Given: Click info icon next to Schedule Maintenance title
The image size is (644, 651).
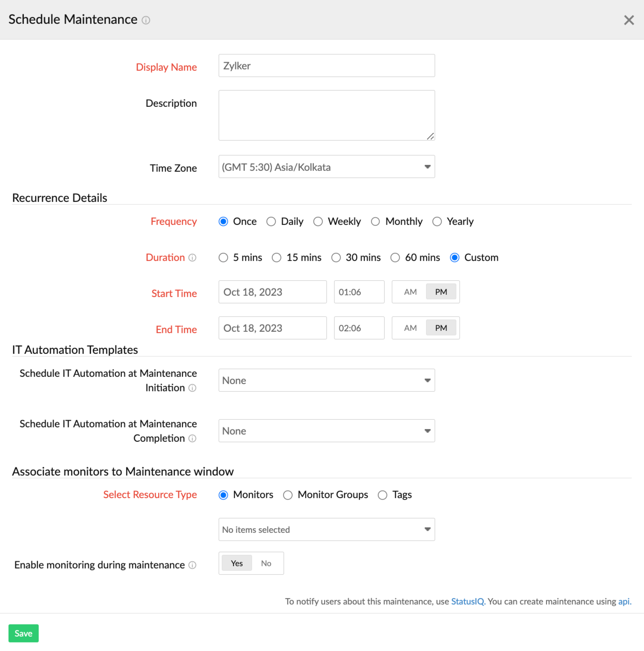Looking at the screenshot, I should click(x=146, y=20).
